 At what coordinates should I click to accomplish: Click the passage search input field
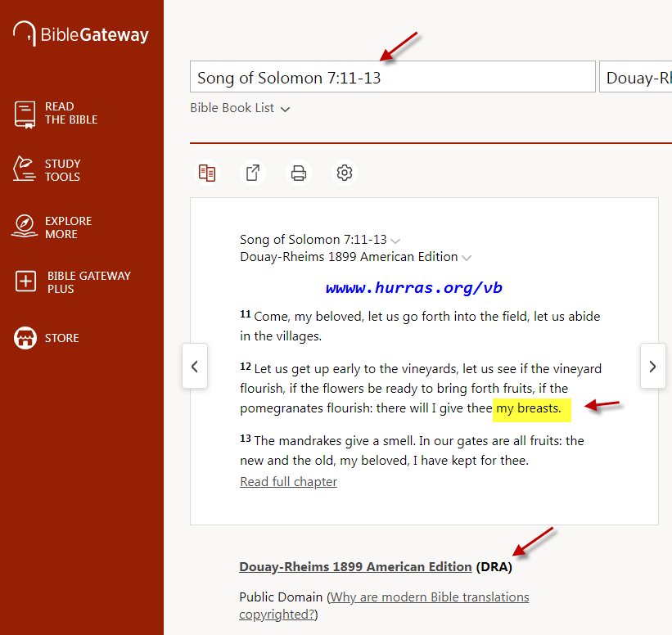coord(392,78)
